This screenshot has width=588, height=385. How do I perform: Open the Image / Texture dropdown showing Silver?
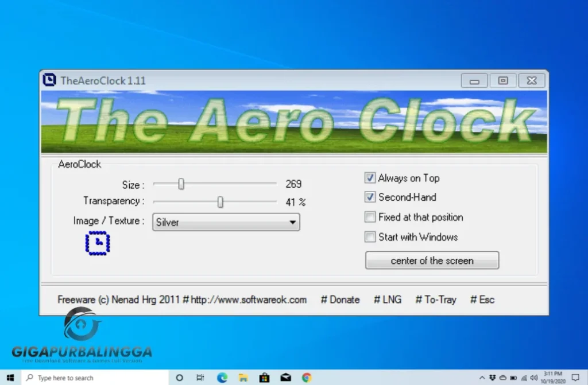tap(292, 223)
